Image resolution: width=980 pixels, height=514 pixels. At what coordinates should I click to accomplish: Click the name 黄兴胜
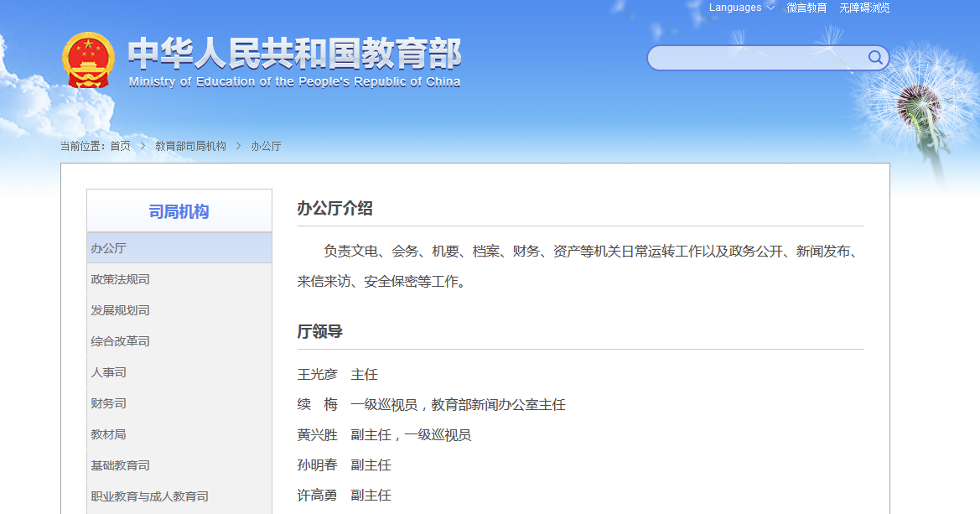318,434
